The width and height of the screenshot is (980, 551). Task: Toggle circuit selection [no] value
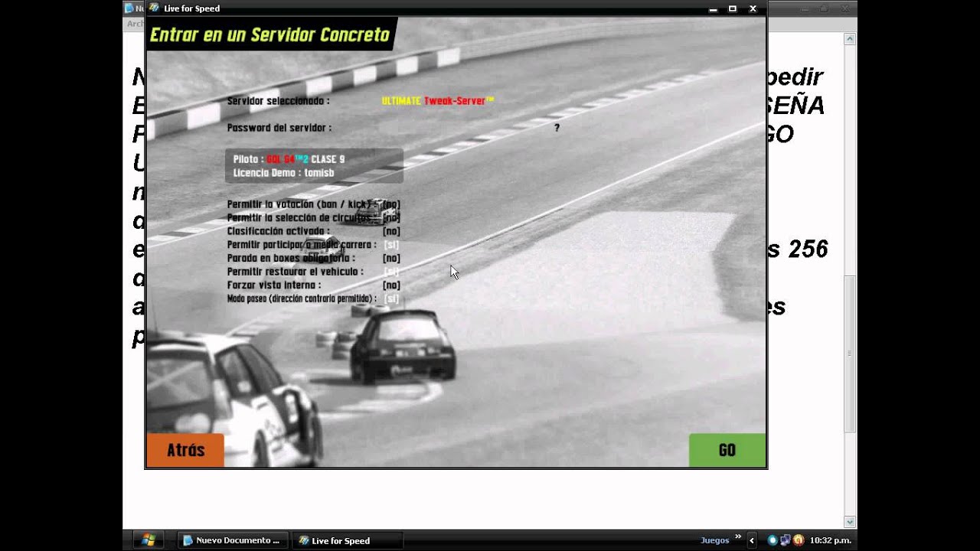click(391, 218)
